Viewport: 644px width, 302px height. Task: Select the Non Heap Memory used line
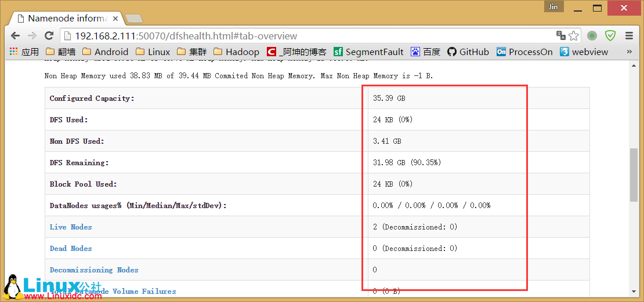click(238, 76)
